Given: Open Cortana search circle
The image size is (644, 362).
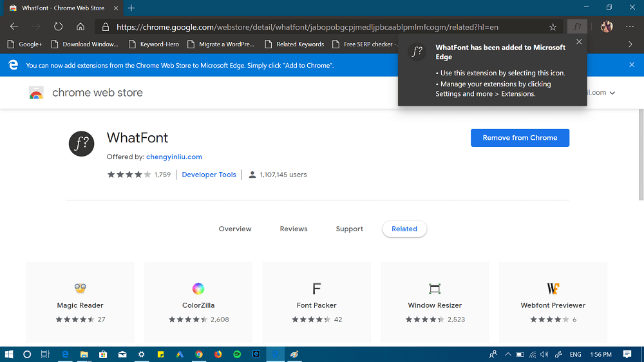Looking at the screenshot, I should 26,354.
